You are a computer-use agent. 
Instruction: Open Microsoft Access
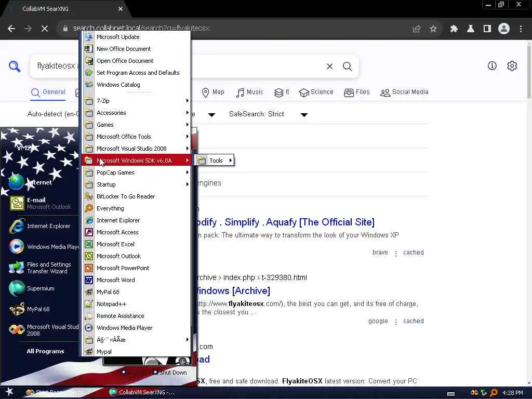pyautogui.click(x=136, y=232)
